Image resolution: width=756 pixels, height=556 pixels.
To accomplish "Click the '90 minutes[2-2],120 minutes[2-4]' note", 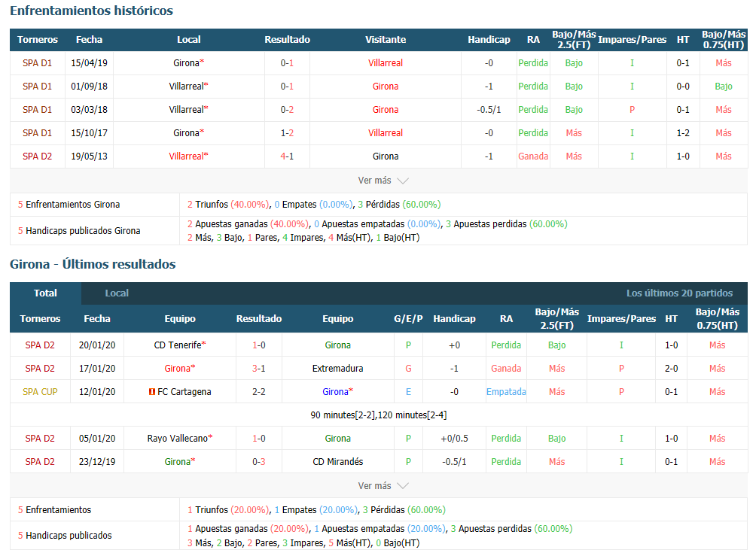I will point(379,415).
